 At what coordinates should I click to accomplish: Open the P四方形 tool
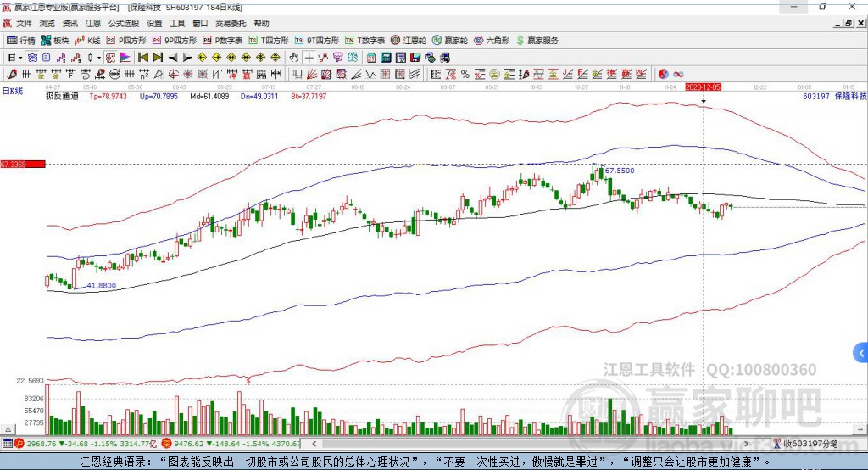(x=126, y=41)
